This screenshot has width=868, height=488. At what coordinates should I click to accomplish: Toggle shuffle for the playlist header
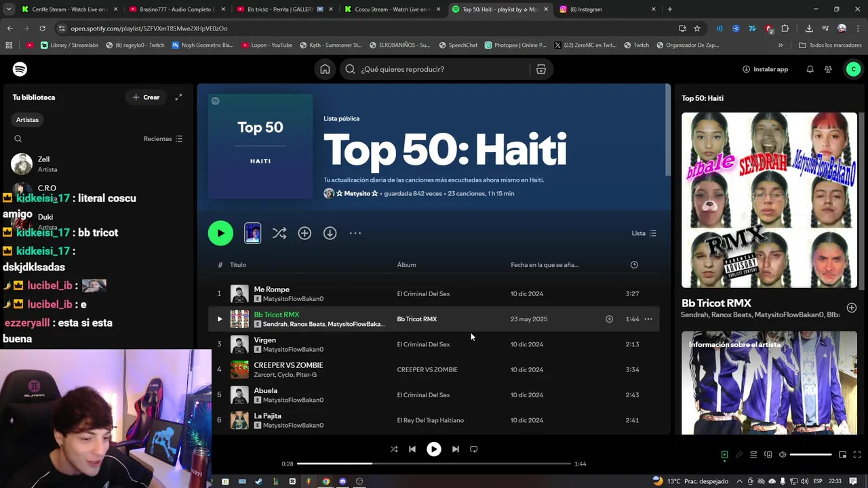[x=279, y=233]
